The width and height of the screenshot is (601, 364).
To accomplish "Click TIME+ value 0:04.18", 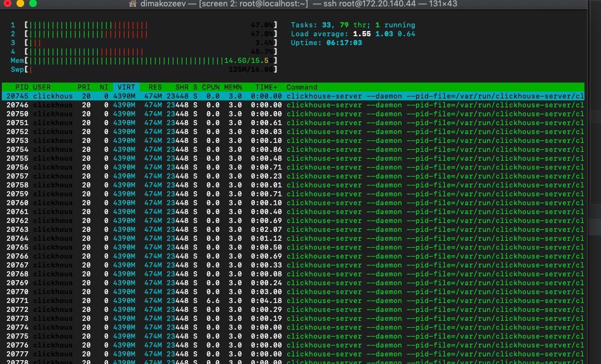I will tap(266, 300).
